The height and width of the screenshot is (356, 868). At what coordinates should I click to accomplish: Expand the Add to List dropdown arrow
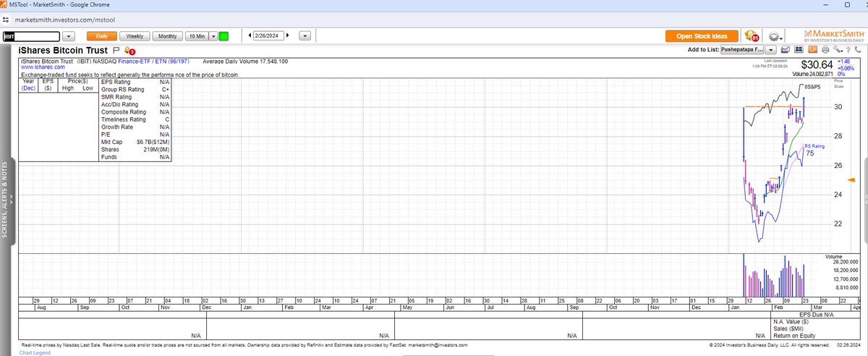770,50
